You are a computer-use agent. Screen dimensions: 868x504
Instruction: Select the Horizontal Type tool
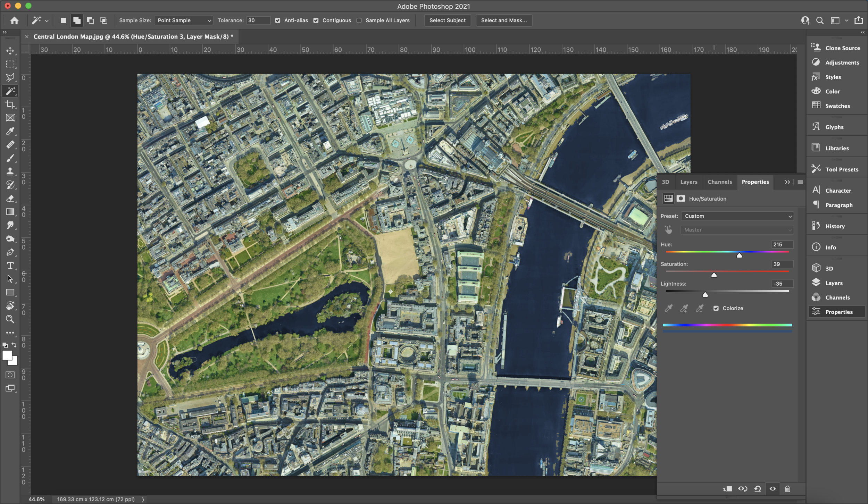tap(10, 266)
